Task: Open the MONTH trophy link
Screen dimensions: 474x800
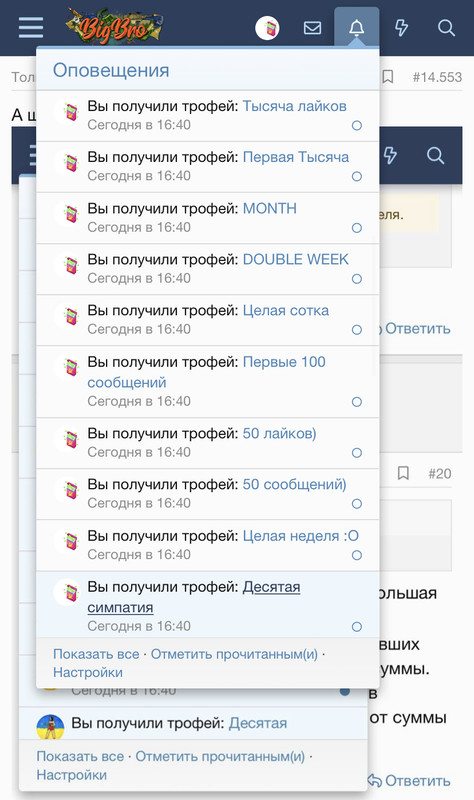Action: (269, 208)
